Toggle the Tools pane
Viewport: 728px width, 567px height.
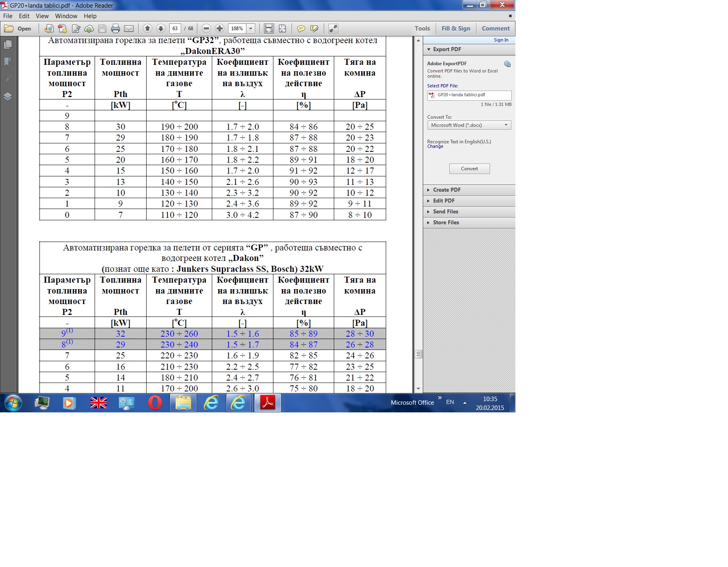pos(422,29)
